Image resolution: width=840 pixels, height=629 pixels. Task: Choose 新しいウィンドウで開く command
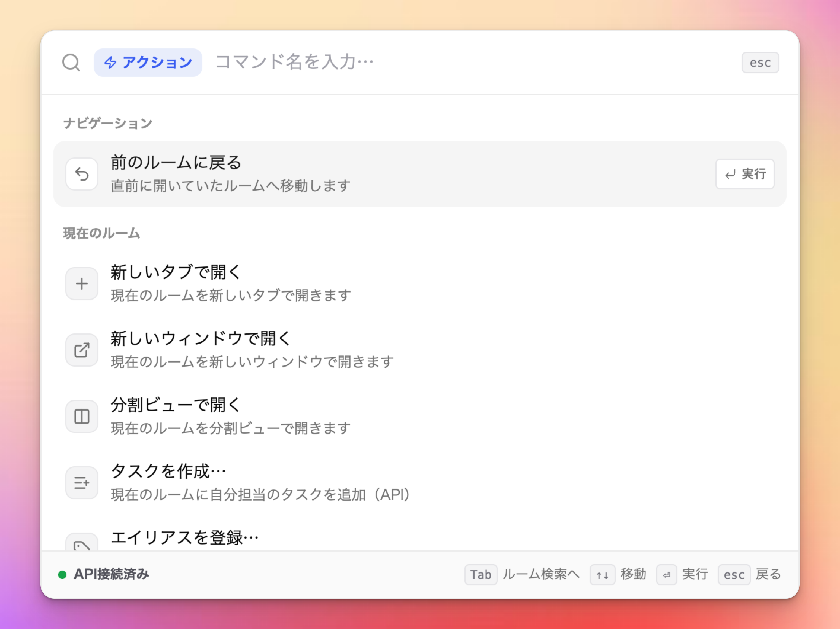coord(420,350)
